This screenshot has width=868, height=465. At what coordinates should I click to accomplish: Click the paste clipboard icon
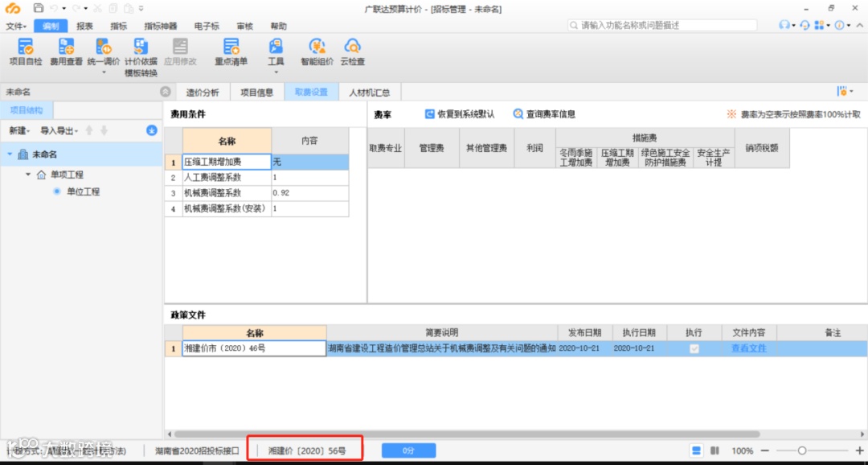click(x=128, y=8)
